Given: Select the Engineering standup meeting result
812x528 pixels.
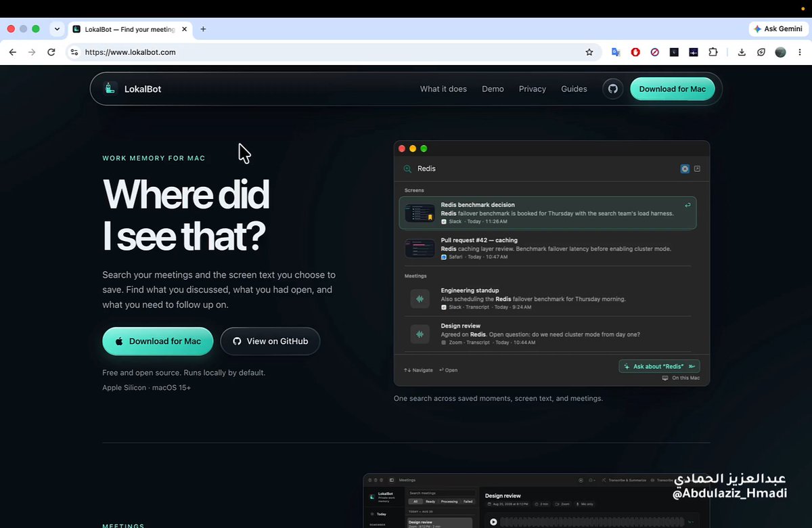Looking at the screenshot, I should click(547, 299).
